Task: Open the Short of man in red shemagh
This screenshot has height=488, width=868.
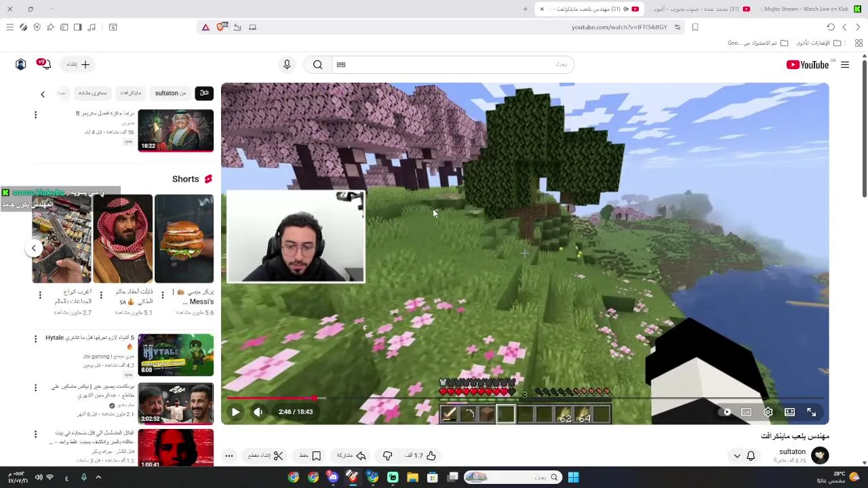Action: tap(123, 239)
